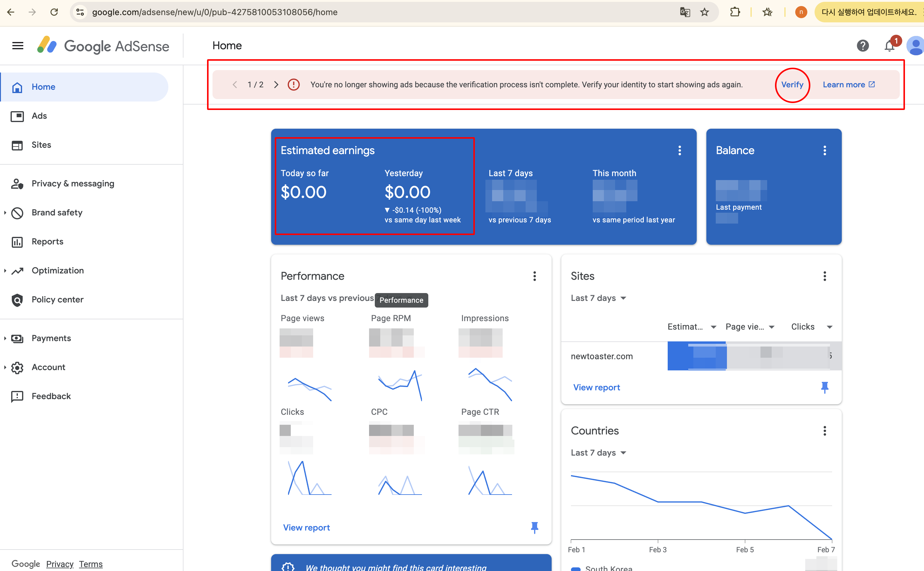Open Sites card Last 7 days dropdown
924x571 pixels.
[x=598, y=298]
